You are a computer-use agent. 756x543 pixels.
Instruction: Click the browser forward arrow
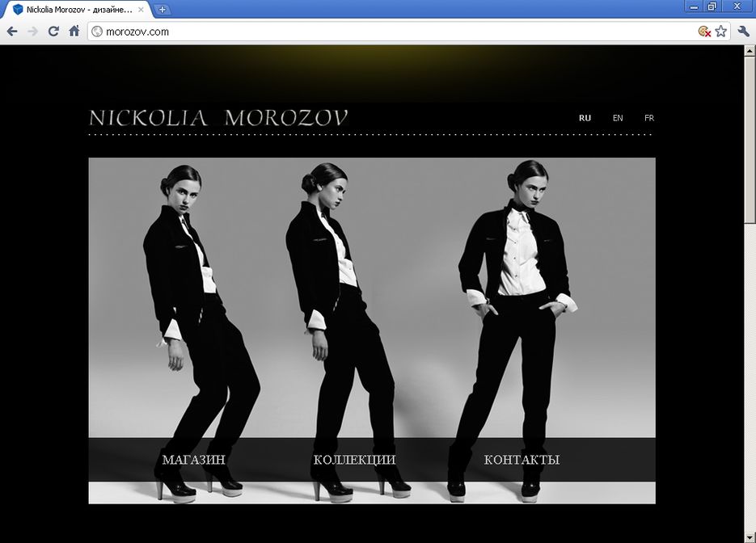(32, 32)
